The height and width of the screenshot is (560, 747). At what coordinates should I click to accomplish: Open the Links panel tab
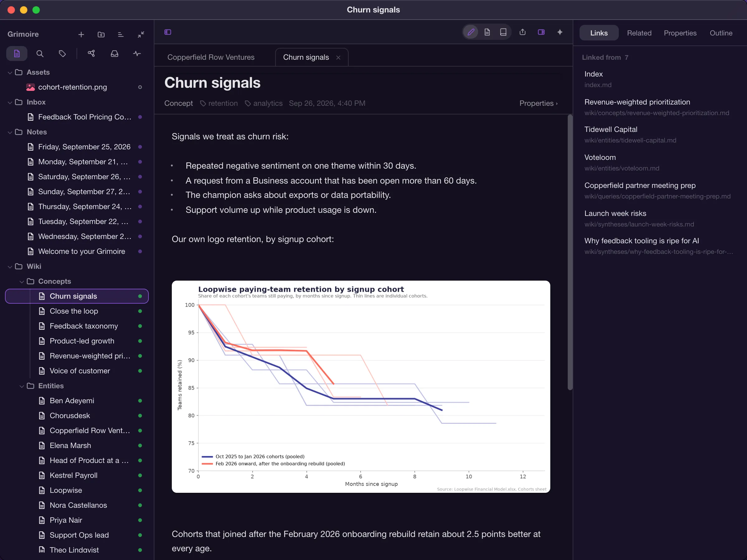tap(599, 33)
